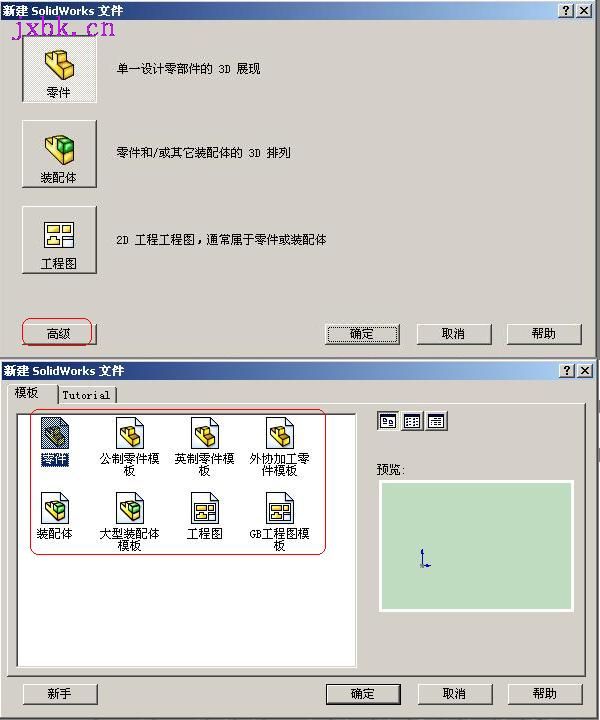Select the 零件 part button in top dialog
The image size is (600, 720).
coord(59,69)
